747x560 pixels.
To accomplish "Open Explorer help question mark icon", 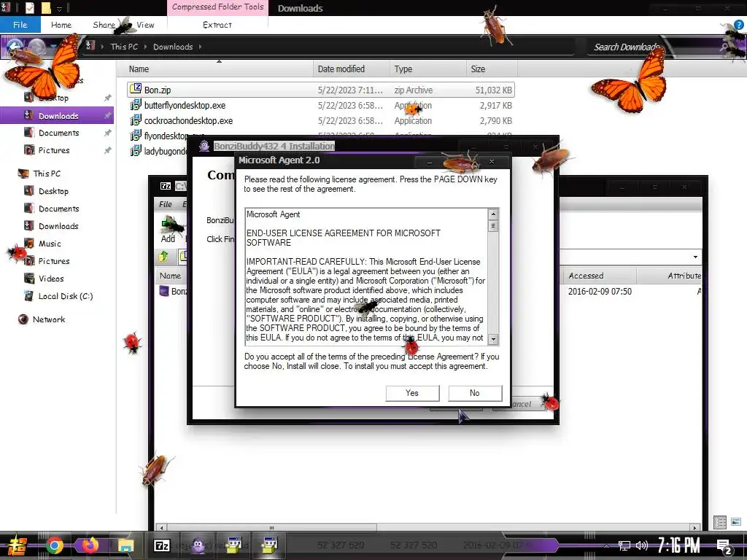I will pyautogui.click(x=738, y=26).
